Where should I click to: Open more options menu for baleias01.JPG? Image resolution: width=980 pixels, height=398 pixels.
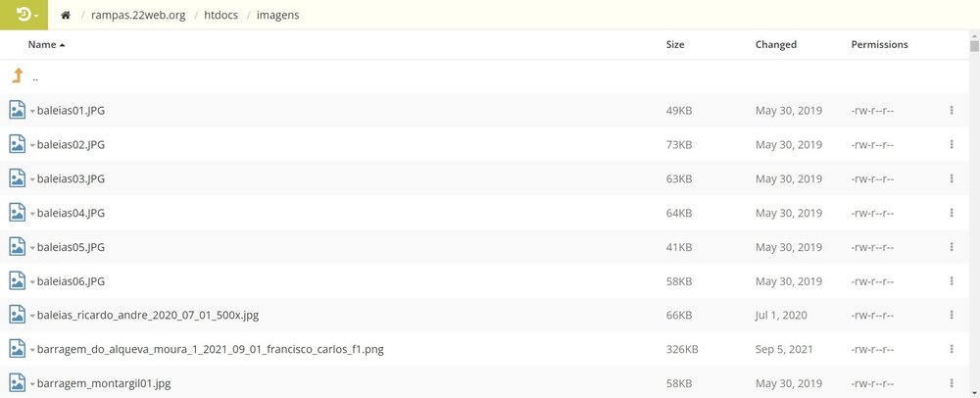pyautogui.click(x=952, y=111)
